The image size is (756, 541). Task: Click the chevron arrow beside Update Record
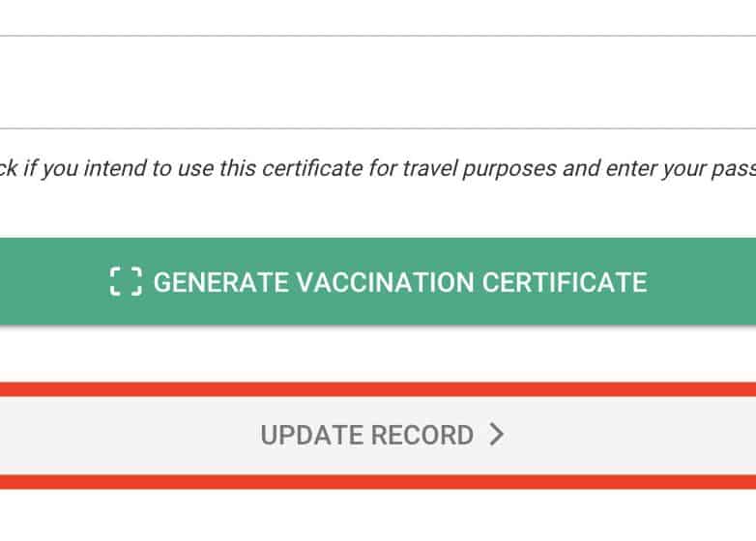point(497,435)
